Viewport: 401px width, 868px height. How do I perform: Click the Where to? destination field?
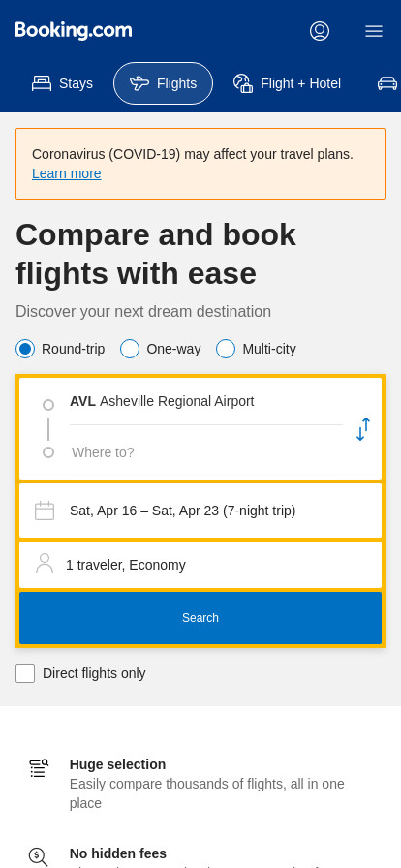(206, 452)
